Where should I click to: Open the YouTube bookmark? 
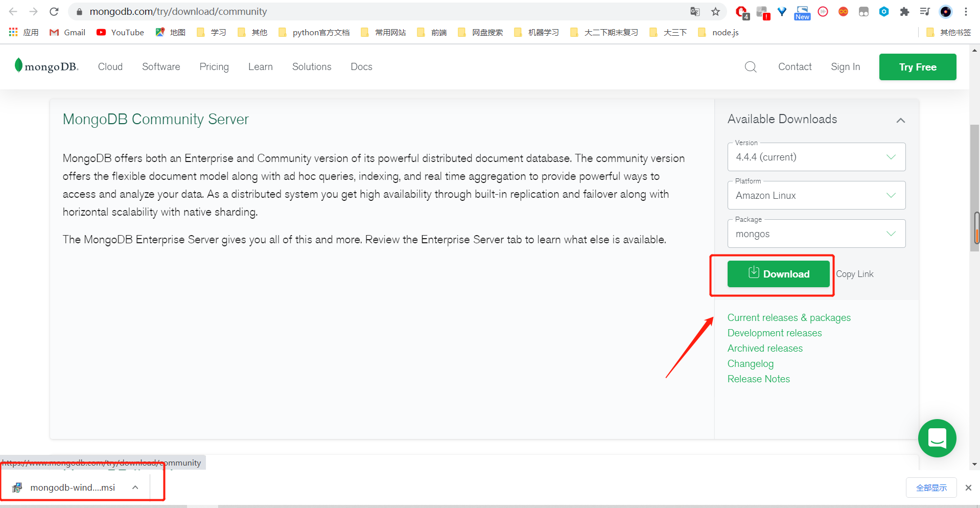121,32
